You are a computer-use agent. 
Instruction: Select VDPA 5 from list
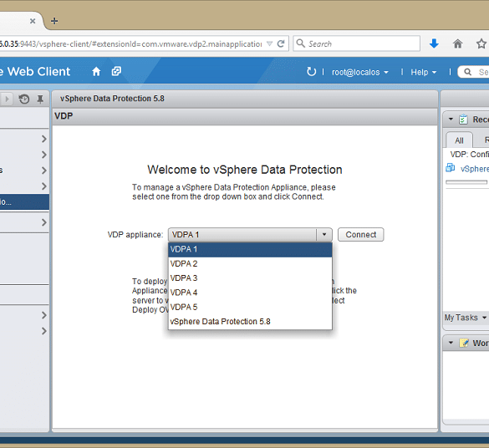pyautogui.click(x=250, y=307)
